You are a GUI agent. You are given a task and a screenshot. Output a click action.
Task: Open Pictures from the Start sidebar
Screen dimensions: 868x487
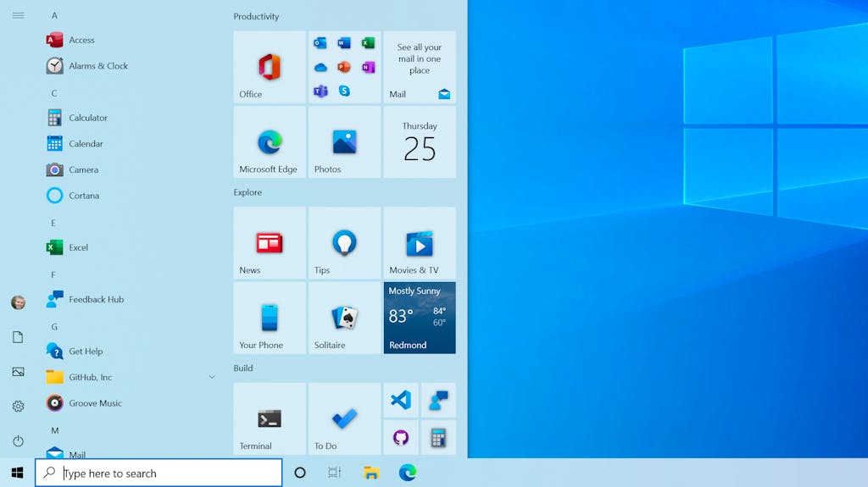point(18,372)
